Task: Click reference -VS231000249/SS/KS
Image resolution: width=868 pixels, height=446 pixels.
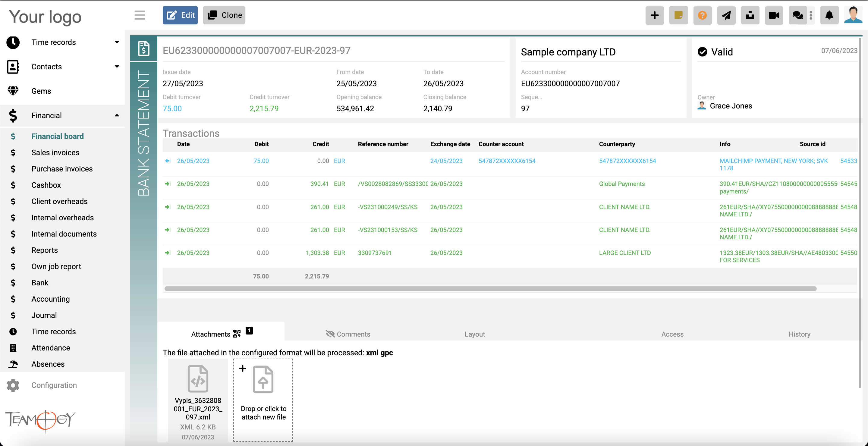Action: point(388,207)
